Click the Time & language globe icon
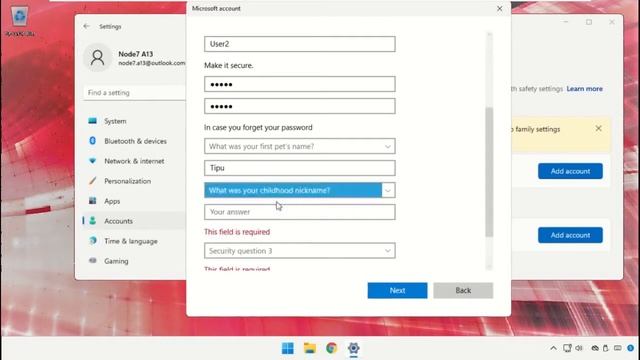 pyautogui.click(x=93, y=241)
